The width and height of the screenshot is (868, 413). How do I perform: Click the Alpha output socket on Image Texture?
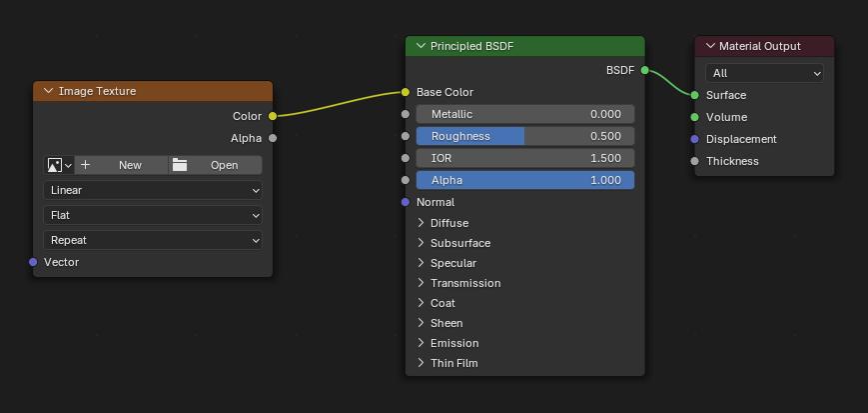273,138
